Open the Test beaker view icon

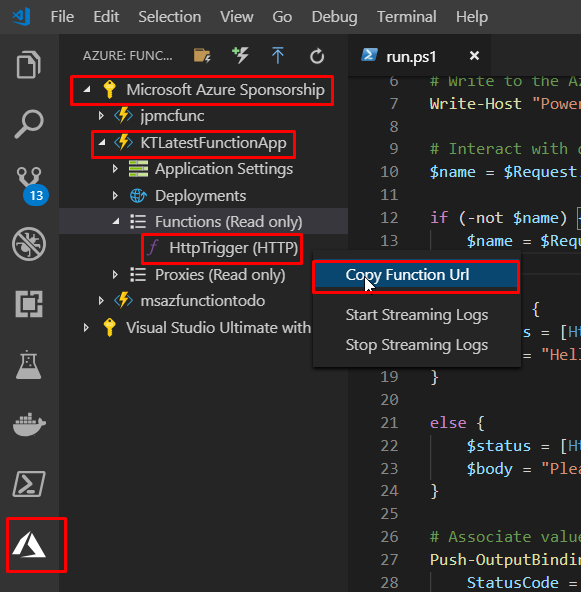click(29, 364)
